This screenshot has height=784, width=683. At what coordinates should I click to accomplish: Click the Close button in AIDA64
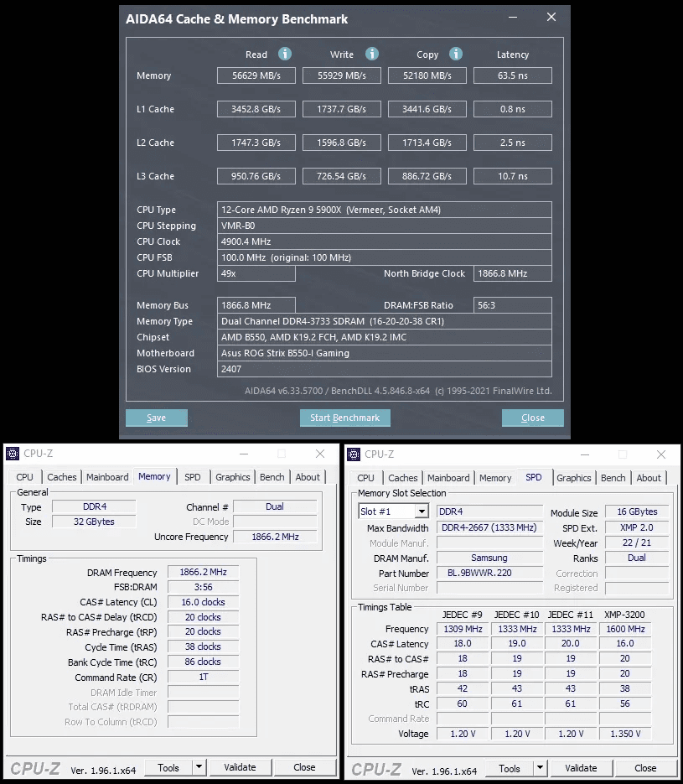point(533,418)
